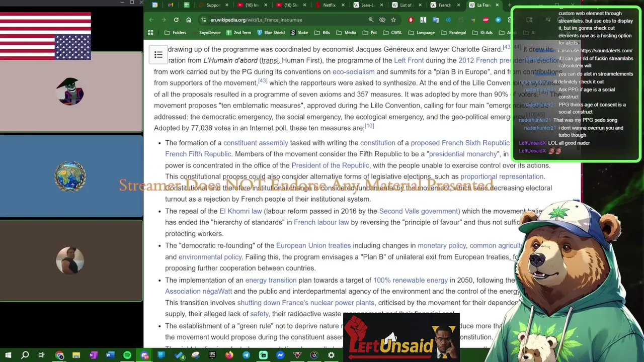Viewport: 644px width, 362px height.
Task: Open the Windows Start menu
Action: (x=8, y=355)
